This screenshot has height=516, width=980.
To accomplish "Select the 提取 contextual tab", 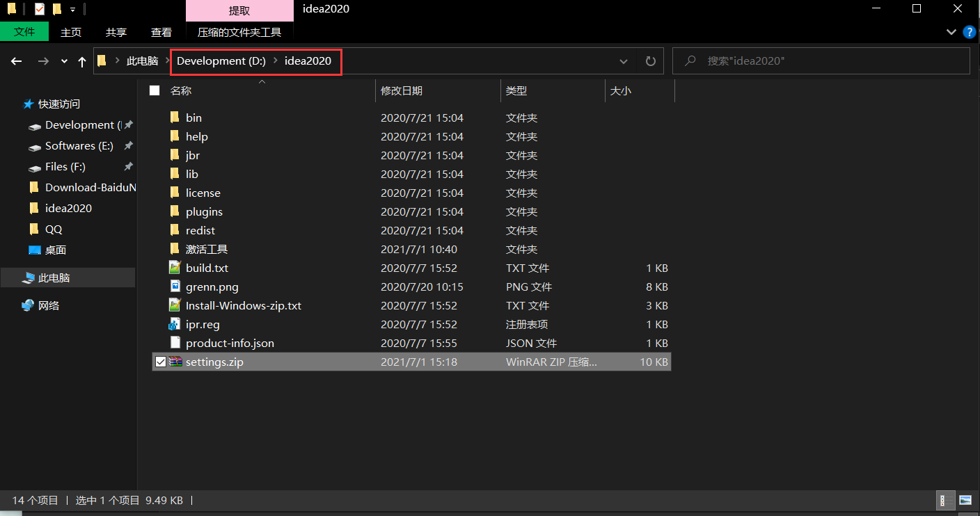I will pyautogui.click(x=239, y=10).
